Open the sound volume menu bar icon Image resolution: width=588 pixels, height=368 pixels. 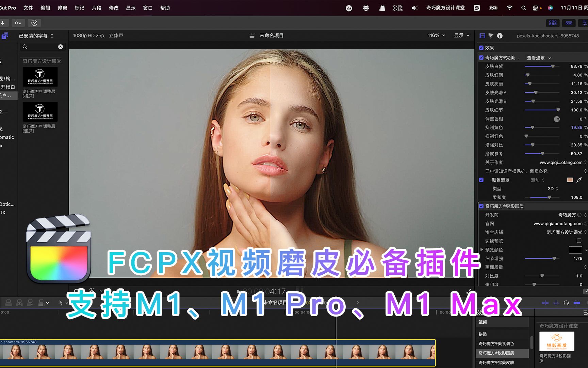coord(415,8)
